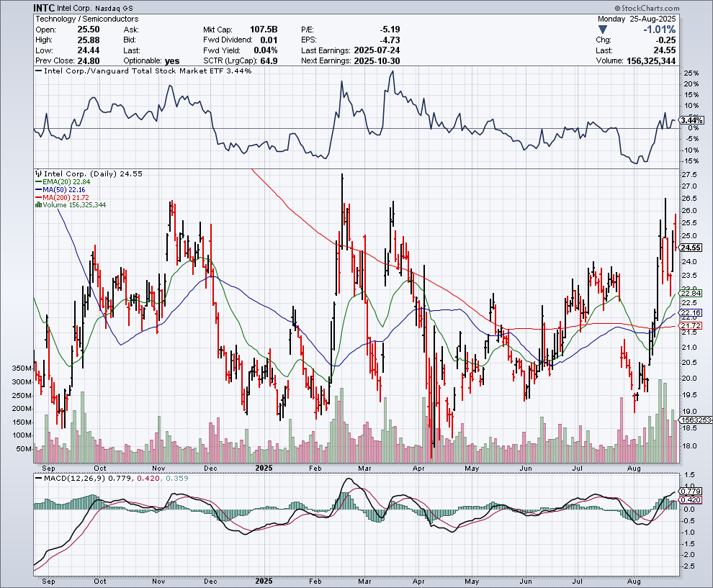The height and width of the screenshot is (588, 713).
Task: Click the Low price value 24.44
Action: pos(88,50)
